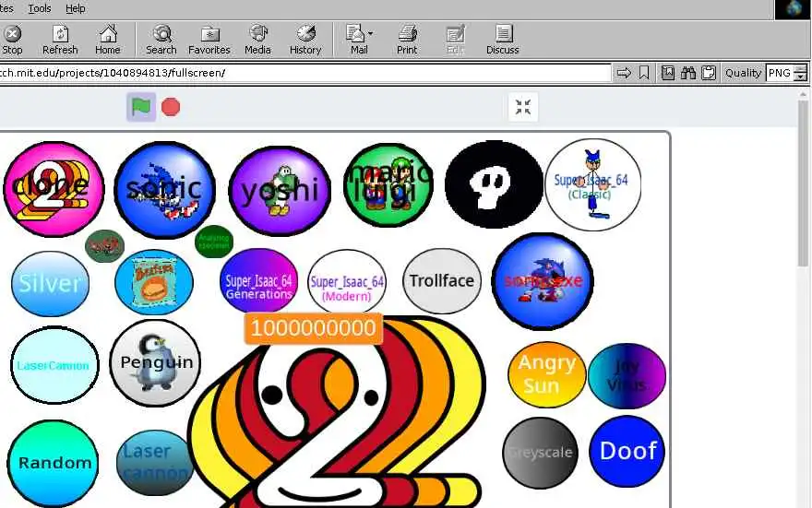Click the 1000000000 score counter
Viewport: 812px width, 508px height.
[314, 328]
